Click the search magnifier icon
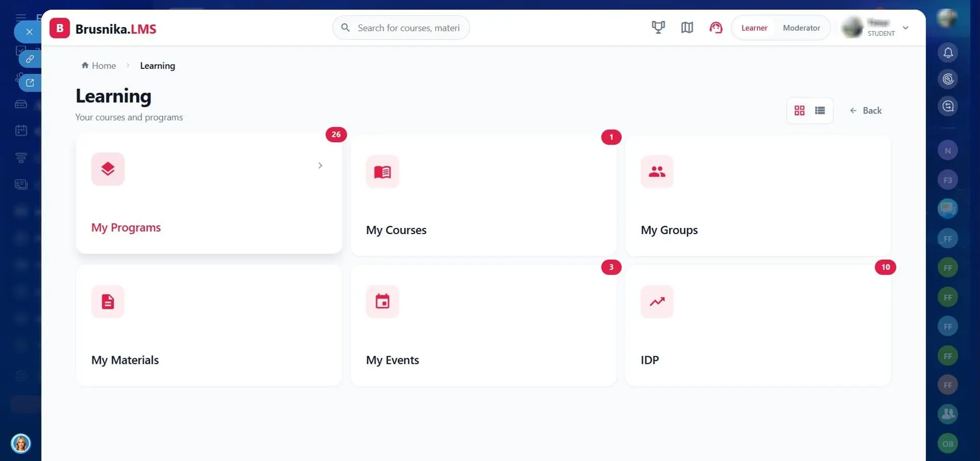Viewport: 980px width, 461px height. (x=345, y=28)
